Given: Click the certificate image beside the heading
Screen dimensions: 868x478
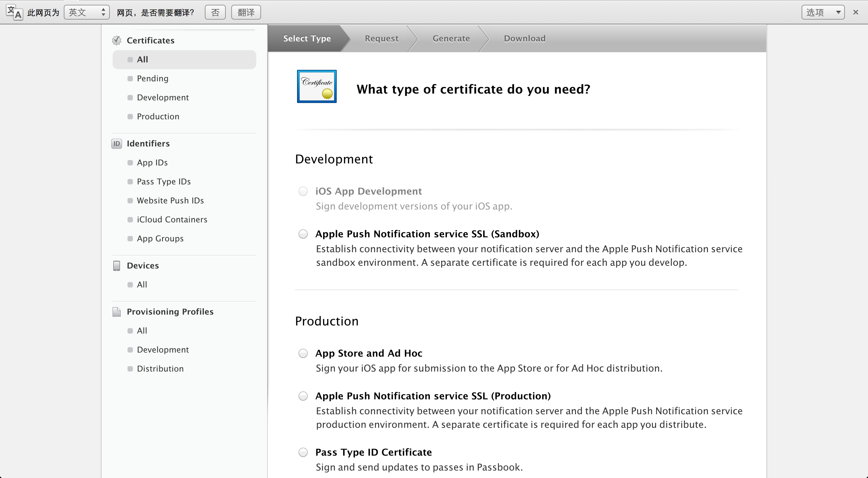Looking at the screenshot, I should point(317,86).
